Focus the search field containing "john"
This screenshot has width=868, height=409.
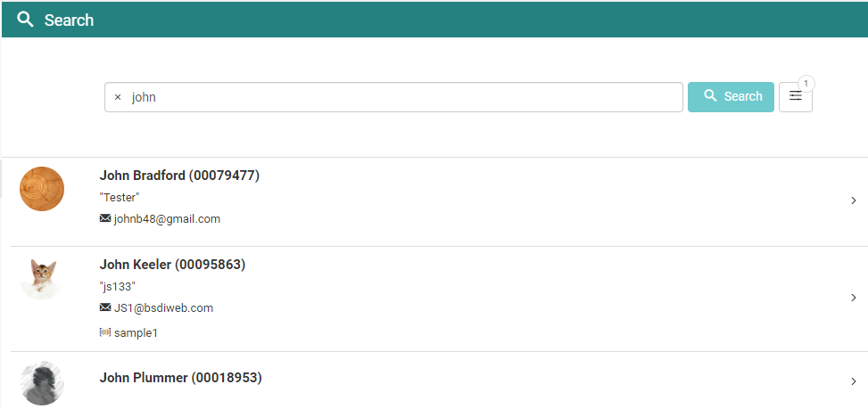tap(401, 97)
